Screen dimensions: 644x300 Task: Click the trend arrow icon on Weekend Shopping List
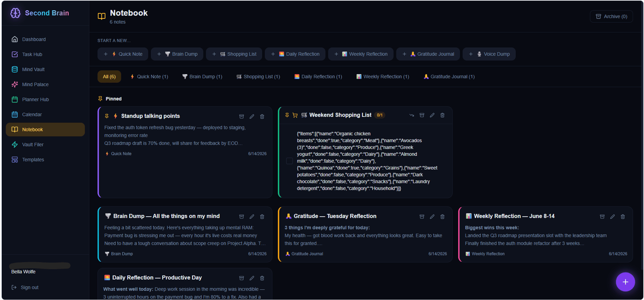coord(412,115)
